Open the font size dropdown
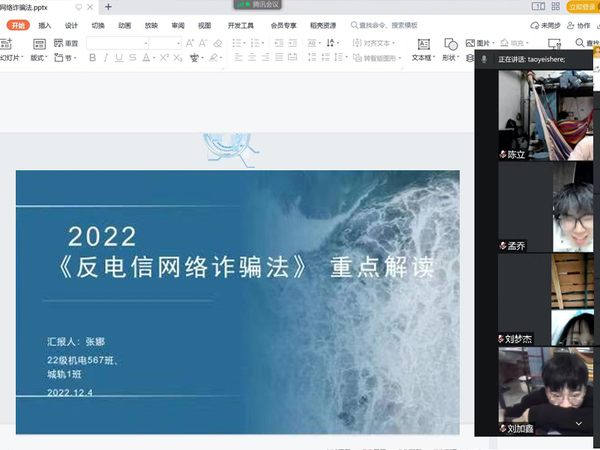 point(179,43)
